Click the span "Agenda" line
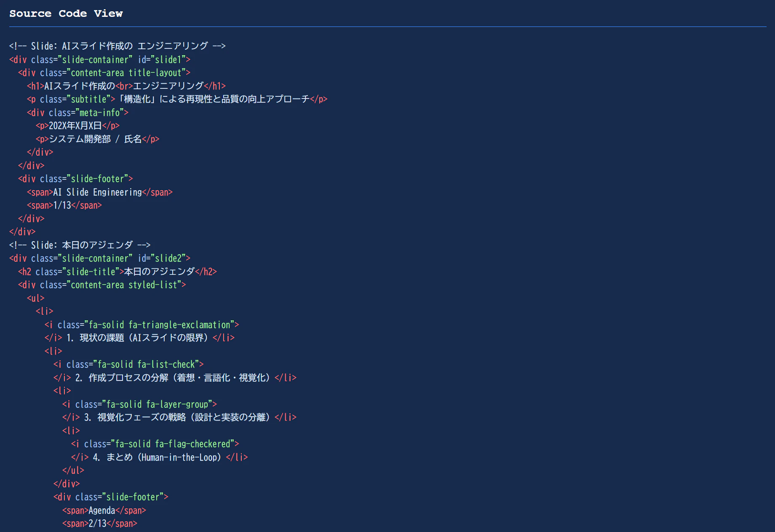The height and width of the screenshot is (532, 775). [104, 511]
